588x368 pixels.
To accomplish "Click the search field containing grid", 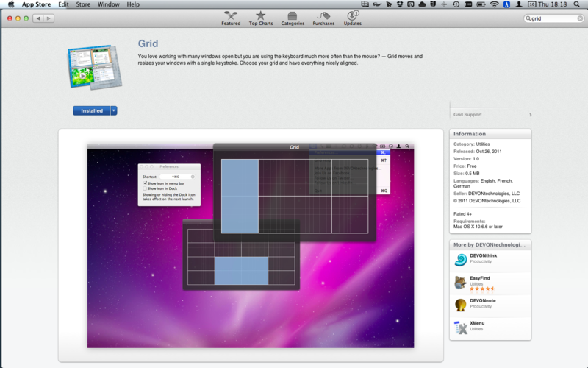I will [x=553, y=18].
